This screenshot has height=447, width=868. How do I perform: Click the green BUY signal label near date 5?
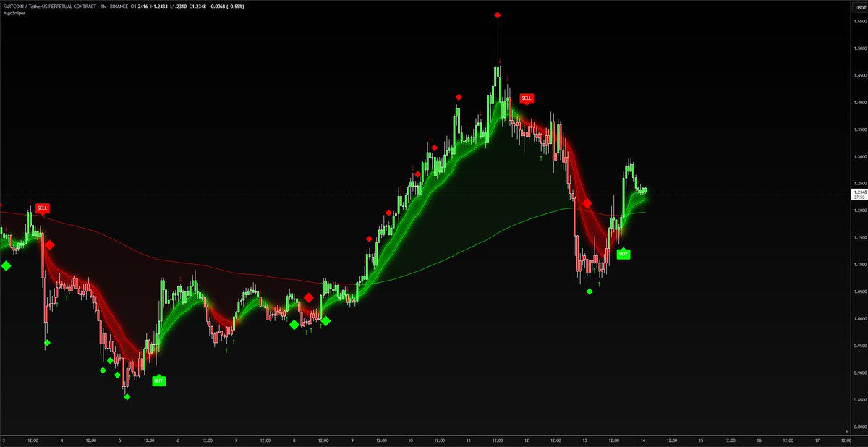159,380
